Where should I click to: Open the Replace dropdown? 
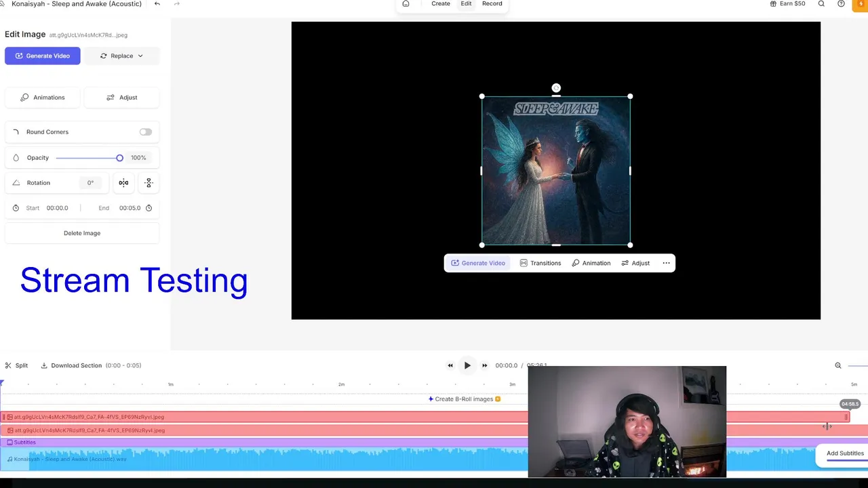point(122,56)
